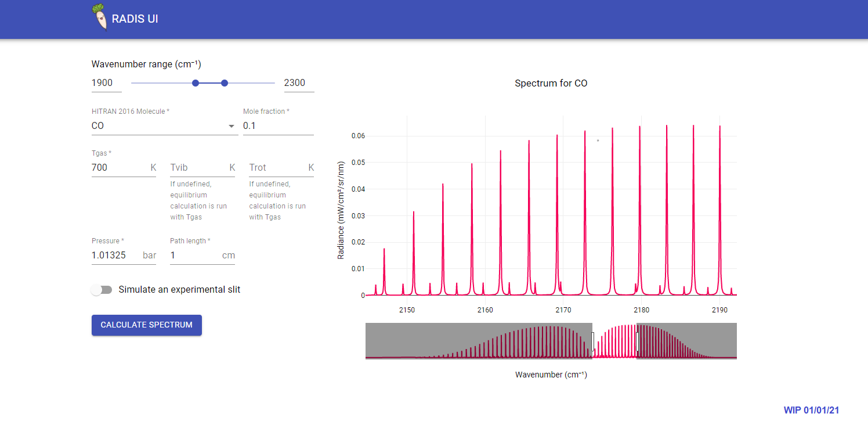Click the Pressure input field
Screen dimensions: 868x428
(124, 256)
